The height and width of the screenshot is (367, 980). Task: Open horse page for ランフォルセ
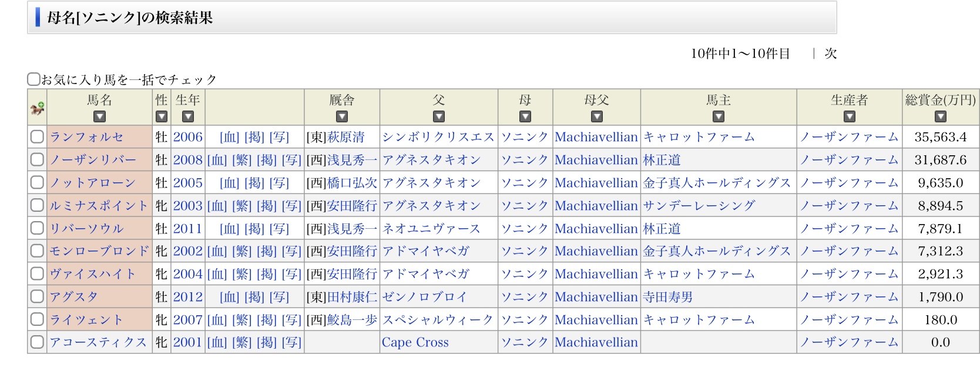coord(87,137)
